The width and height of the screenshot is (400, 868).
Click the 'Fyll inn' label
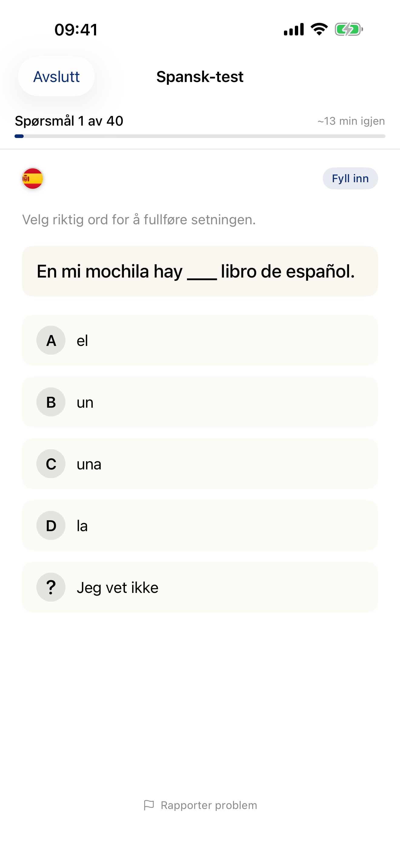tap(350, 179)
